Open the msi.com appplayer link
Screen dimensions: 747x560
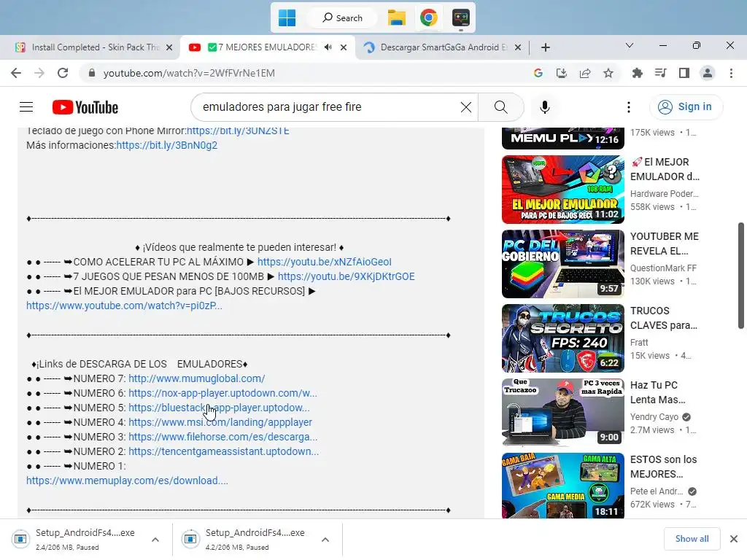[x=220, y=422]
